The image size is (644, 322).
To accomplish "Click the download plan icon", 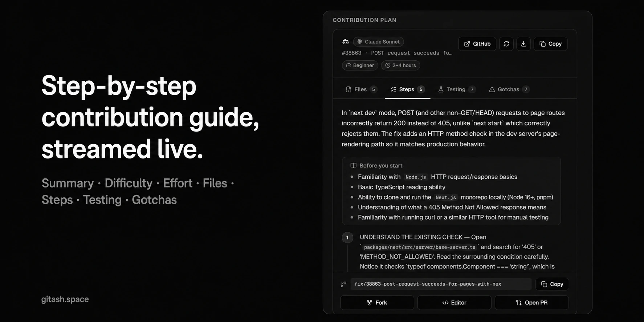I will tap(523, 44).
